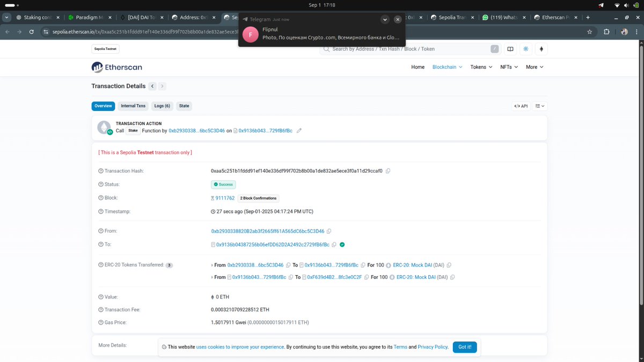Switch to the Logs (6) tab
The image size is (644, 362).
(x=162, y=106)
